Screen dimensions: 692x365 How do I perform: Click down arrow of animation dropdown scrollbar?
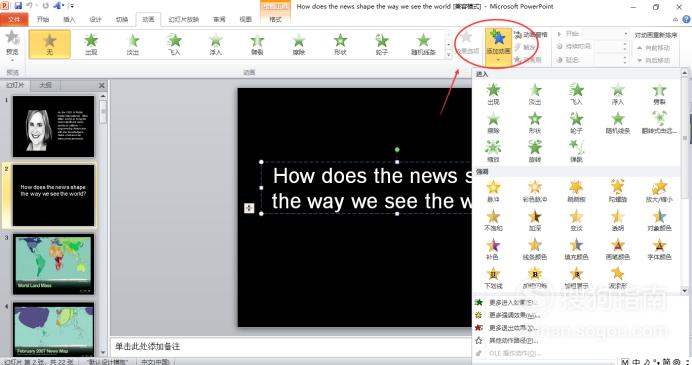click(x=684, y=290)
